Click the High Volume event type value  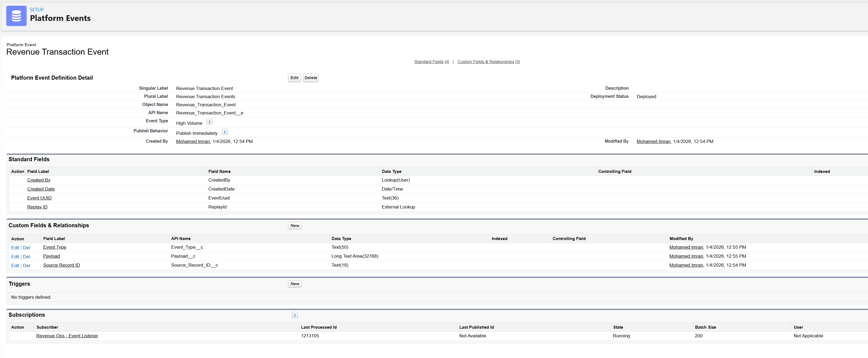[189, 123]
